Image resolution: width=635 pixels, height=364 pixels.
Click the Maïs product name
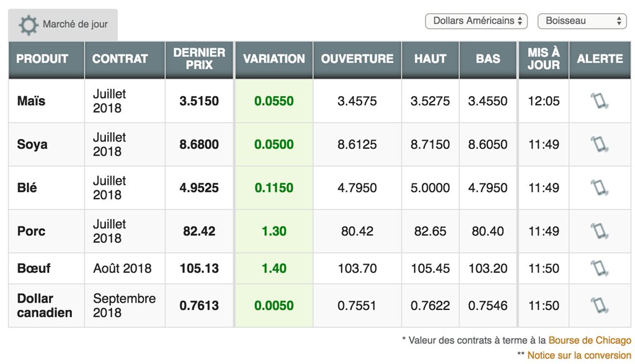pos(31,101)
